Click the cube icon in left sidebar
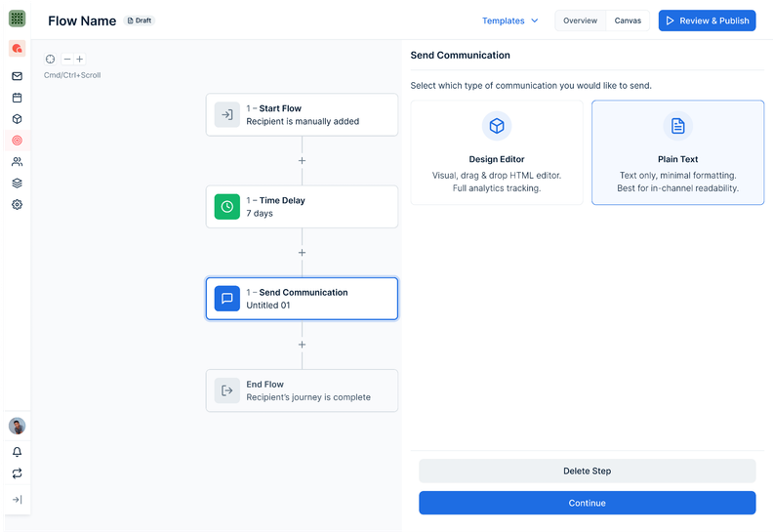 (18, 119)
